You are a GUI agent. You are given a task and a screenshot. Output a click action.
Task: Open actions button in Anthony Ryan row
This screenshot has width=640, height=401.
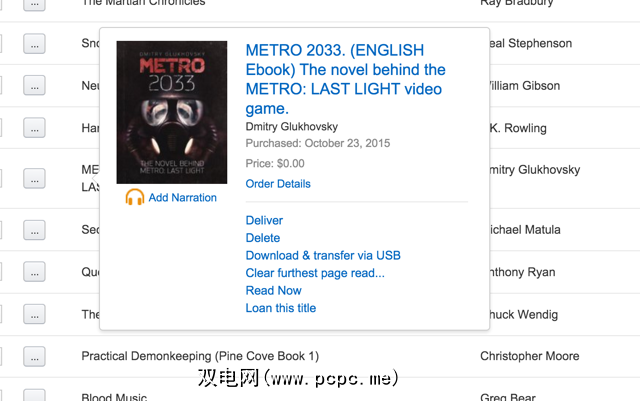point(35,272)
